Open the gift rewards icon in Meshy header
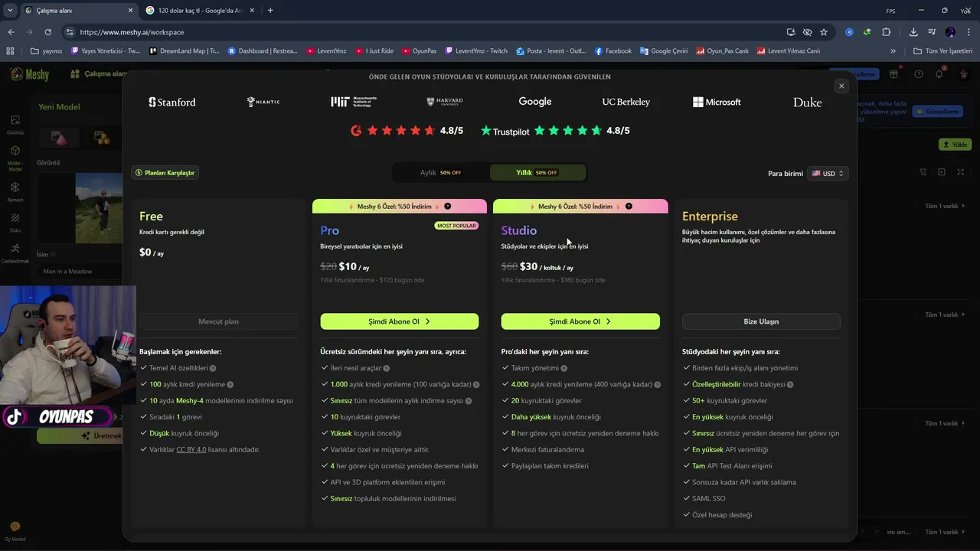This screenshot has height=551, width=980. (893, 74)
